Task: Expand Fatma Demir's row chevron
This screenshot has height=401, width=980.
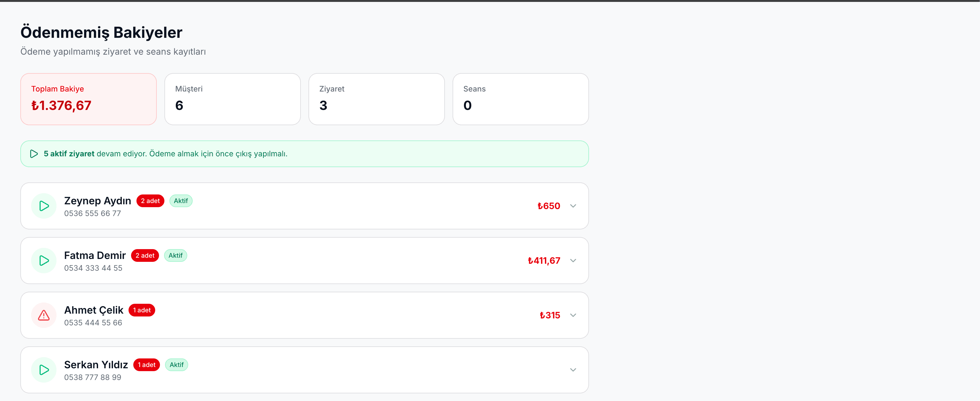Action: 573,261
